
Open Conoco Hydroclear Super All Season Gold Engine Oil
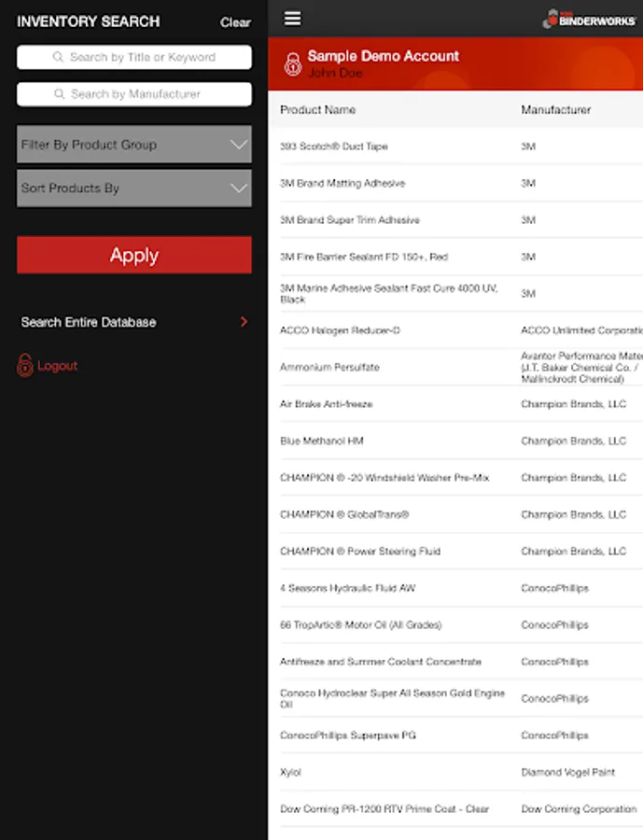pos(392,698)
